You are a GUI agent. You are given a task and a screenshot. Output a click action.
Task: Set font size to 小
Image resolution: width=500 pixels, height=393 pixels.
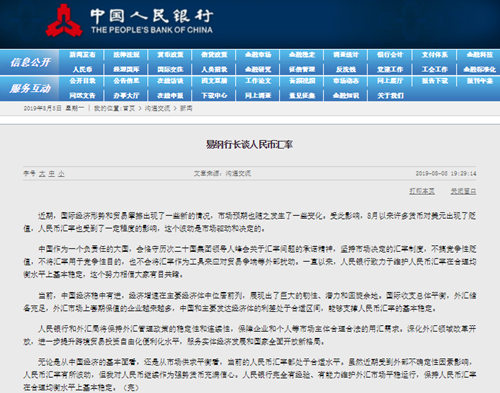(61, 173)
